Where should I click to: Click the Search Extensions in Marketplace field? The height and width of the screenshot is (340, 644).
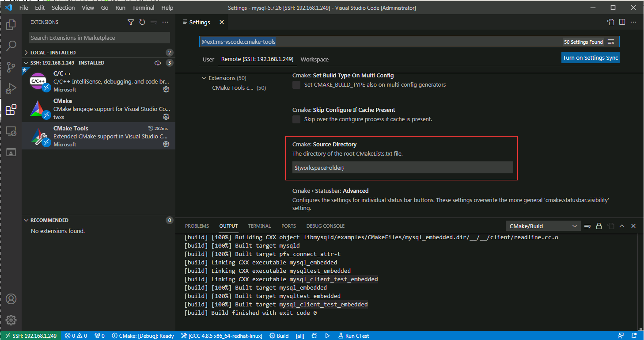[x=99, y=38]
